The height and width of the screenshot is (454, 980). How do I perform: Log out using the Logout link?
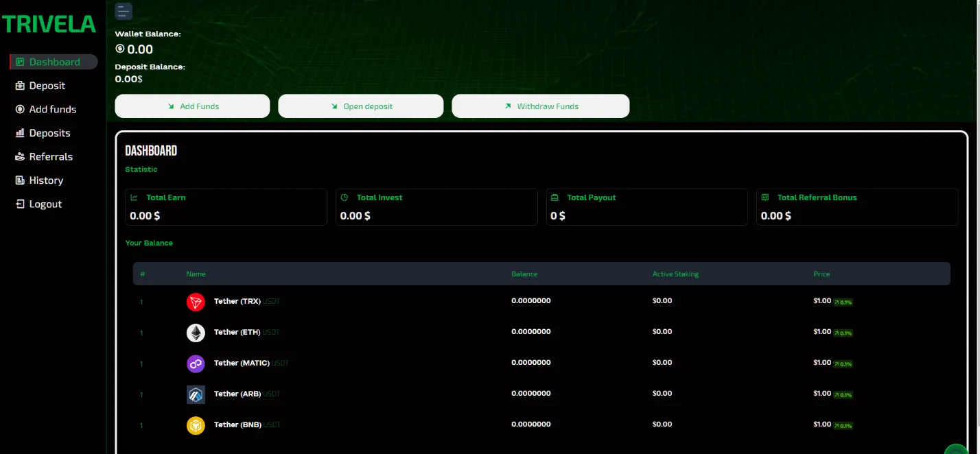pyautogui.click(x=38, y=204)
